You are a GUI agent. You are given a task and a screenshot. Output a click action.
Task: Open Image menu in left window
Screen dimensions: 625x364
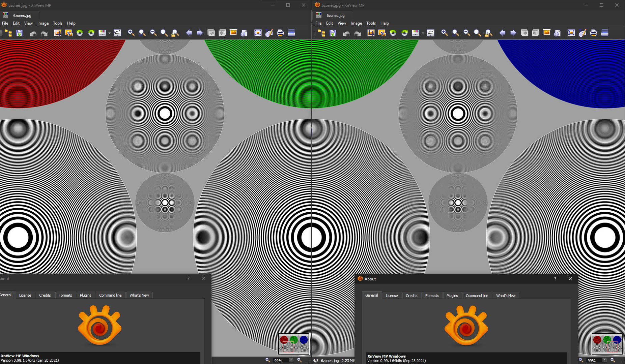pyautogui.click(x=43, y=23)
